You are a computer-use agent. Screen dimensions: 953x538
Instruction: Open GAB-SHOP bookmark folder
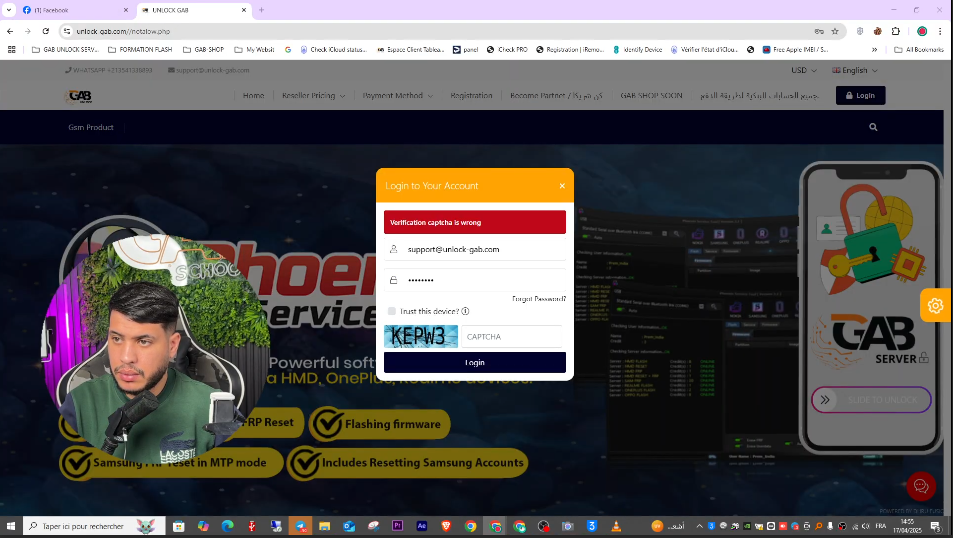(204, 50)
